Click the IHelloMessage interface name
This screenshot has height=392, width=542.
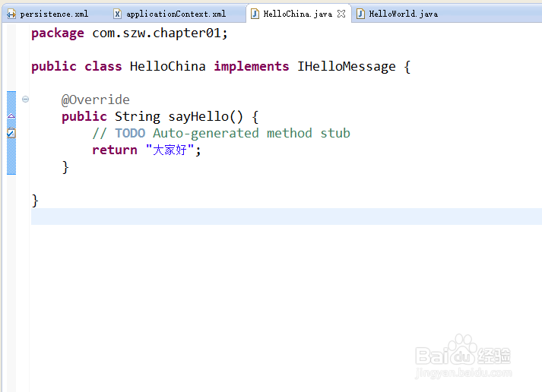coord(347,67)
